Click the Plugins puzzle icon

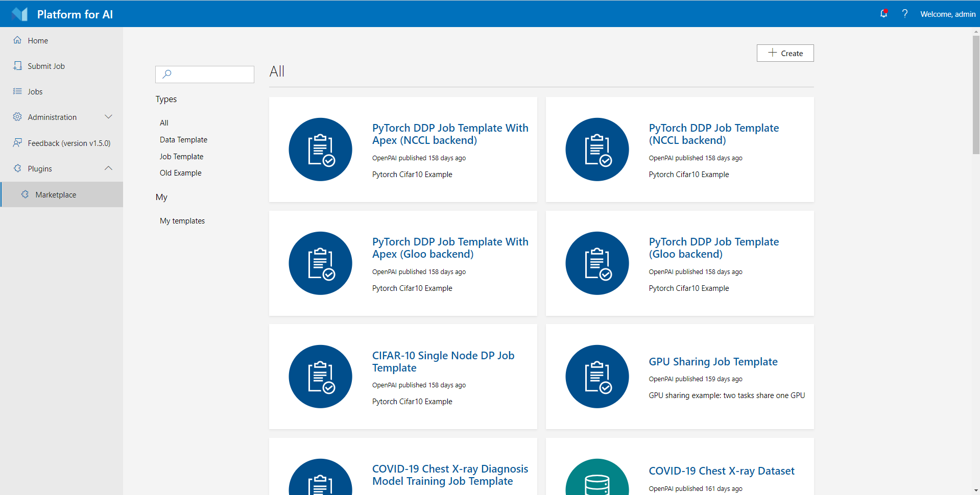click(x=17, y=168)
